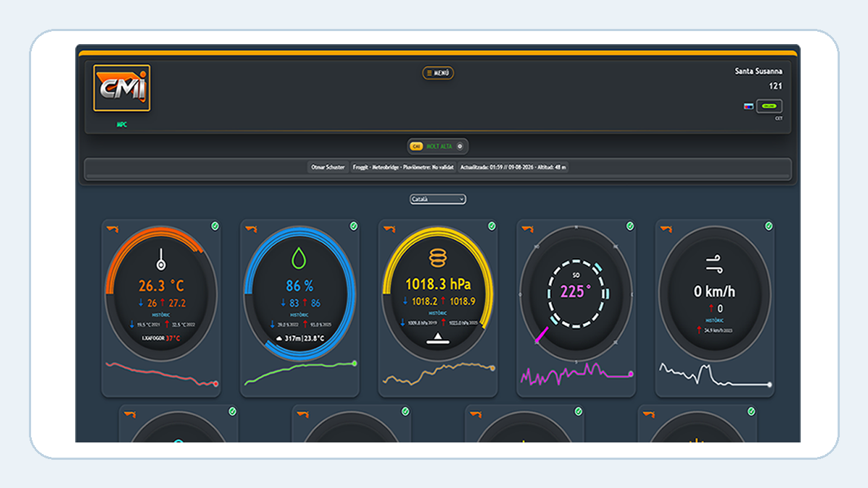Select the humidity value 86 %
Screen dimensions: 868x488
(x=299, y=285)
